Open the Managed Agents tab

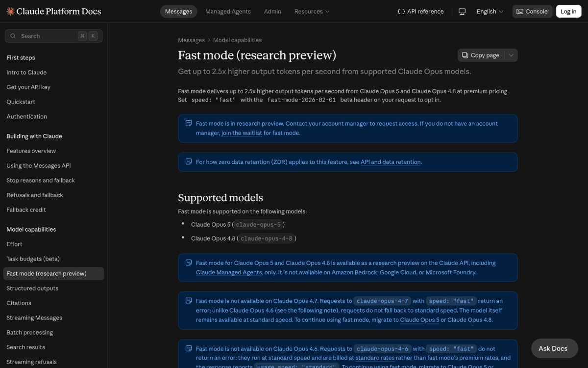(228, 11)
